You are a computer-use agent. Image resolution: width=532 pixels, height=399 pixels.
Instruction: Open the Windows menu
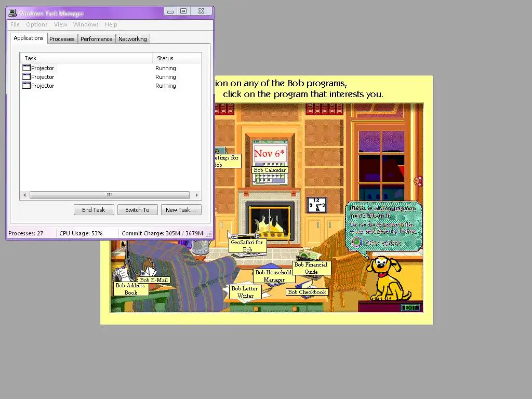pos(86,24)
